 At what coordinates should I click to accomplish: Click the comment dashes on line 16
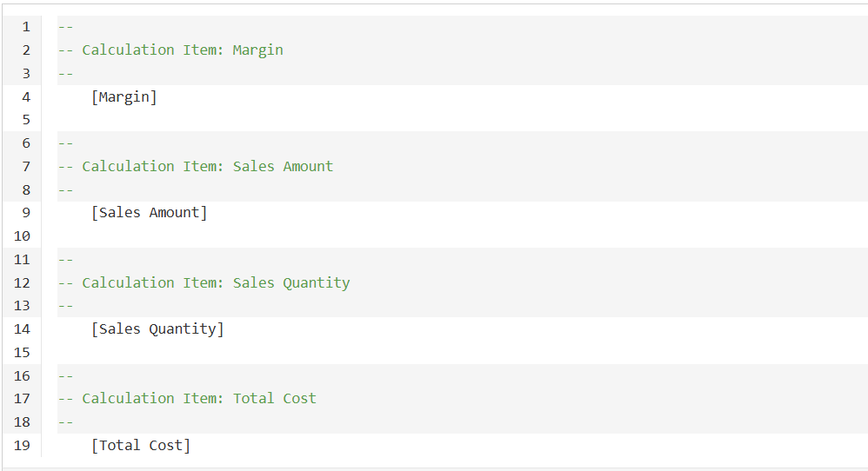[65, 376]
